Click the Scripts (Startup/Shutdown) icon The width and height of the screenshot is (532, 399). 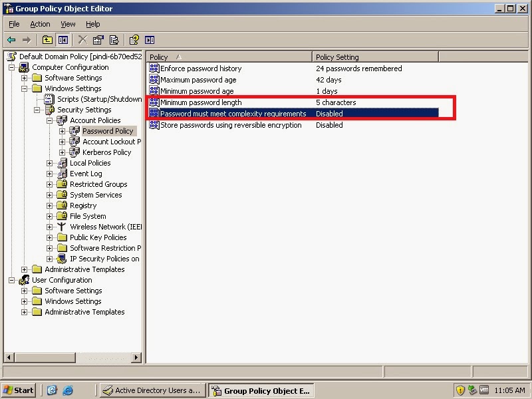coord(49,99)
